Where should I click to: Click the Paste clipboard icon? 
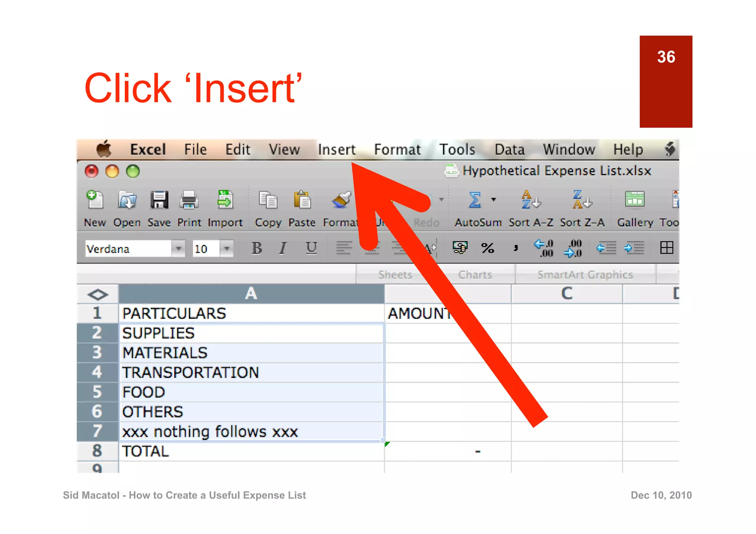pyautogui.click(x=302, y=200)
